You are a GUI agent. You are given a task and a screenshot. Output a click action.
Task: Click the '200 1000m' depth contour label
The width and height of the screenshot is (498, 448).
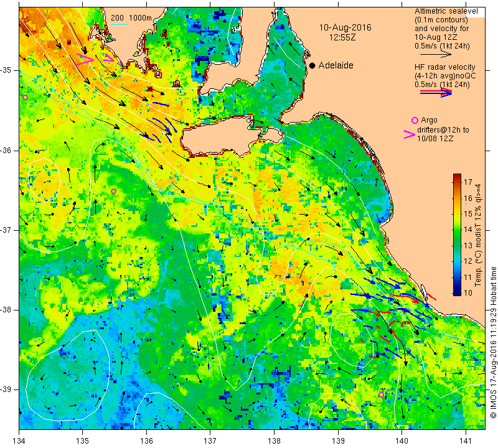[x=131, y=18]
